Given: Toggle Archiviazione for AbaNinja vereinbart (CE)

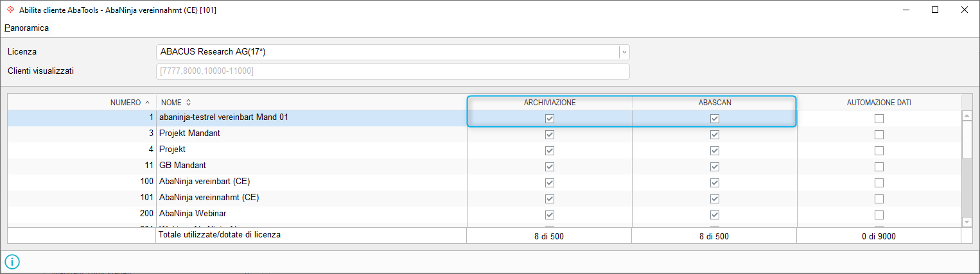Looking at the screenshot, I should [550, 183].
